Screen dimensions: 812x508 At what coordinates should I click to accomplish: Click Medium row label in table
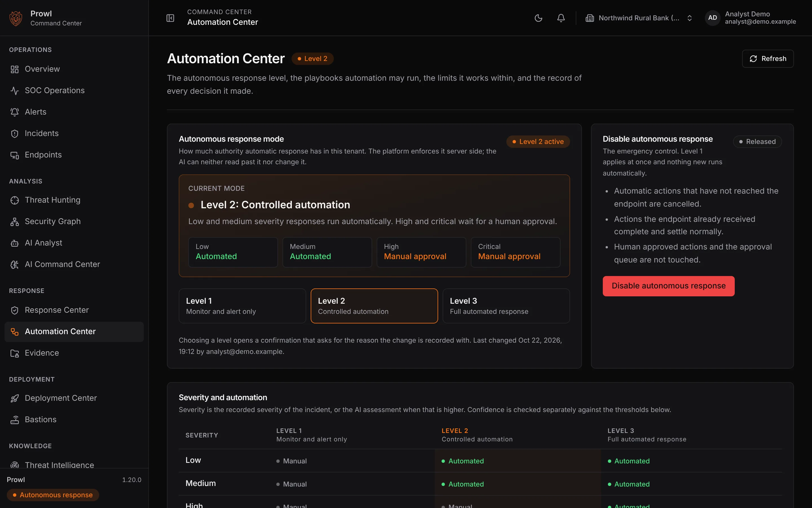click(x=201, y=483)
